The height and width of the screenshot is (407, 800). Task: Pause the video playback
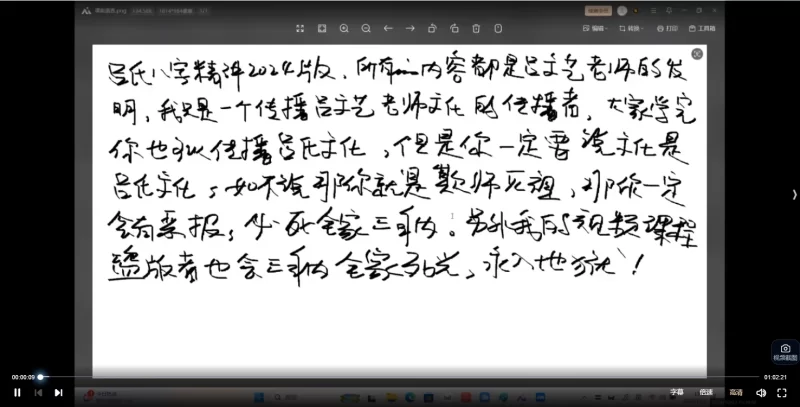pos(17,393)
